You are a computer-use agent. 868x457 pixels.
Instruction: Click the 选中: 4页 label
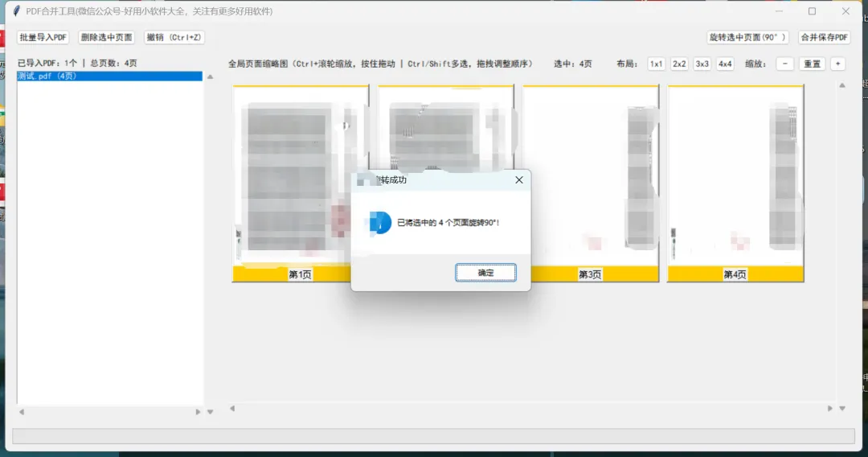tap(573, 64)
